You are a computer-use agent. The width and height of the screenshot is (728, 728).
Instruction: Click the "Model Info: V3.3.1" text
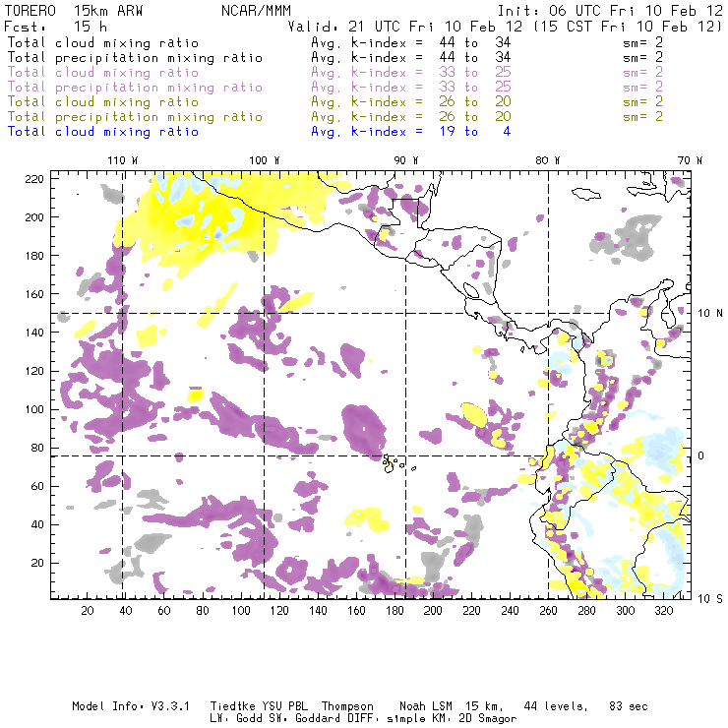click(x=131, y=706)
